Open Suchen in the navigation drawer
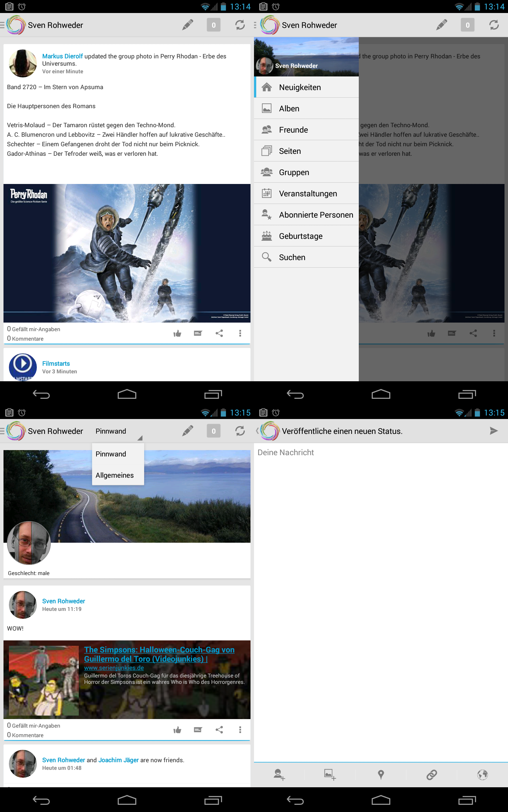Image resolution: width=508 pixels, height=812 pixels. 306,257
